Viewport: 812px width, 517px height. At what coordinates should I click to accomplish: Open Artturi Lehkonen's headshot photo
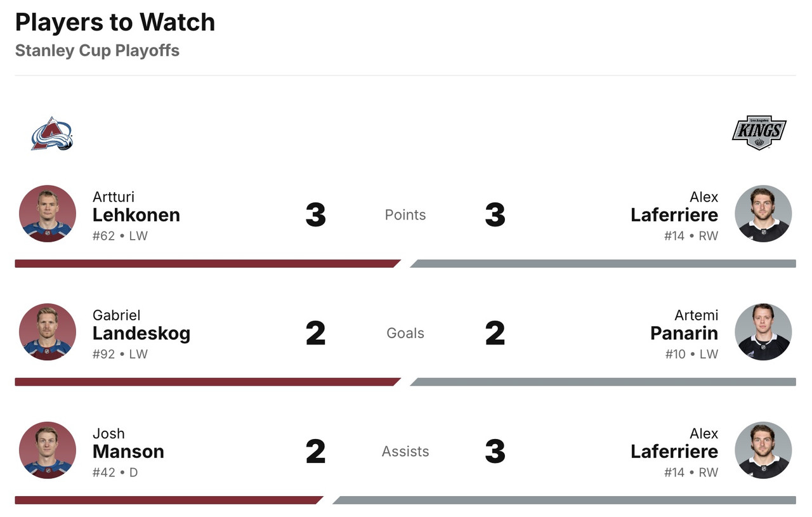(x=48, y=214)
